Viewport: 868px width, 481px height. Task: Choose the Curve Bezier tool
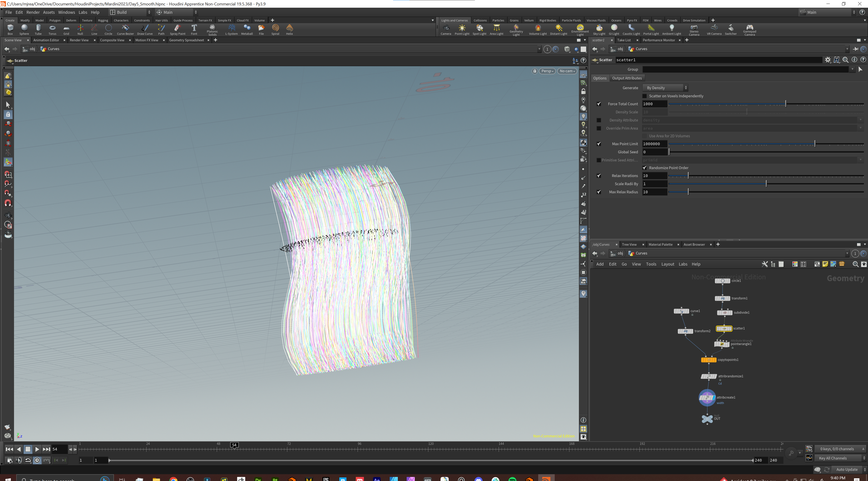[125, 30]
